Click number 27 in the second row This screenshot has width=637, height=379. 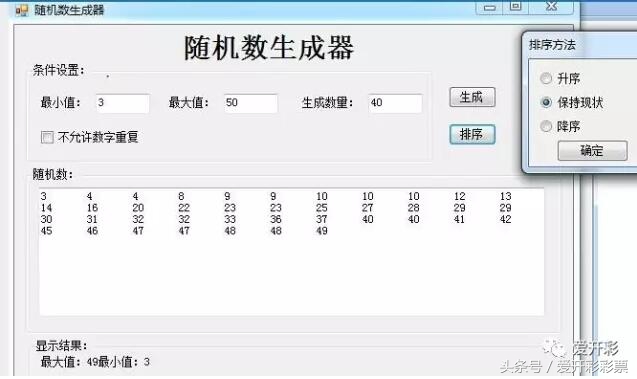(x=368, y=208)
